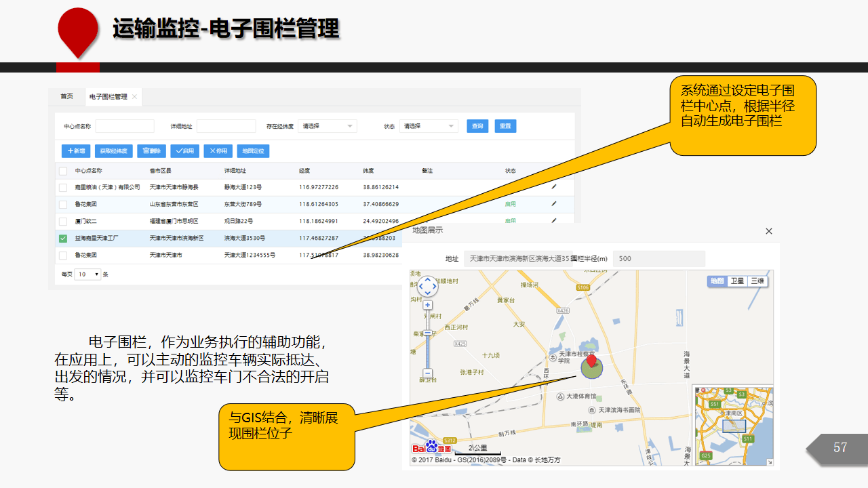Click the pencil edit icon for 嘉里粮油（天津）有限公司
The width and height of the screenshot is (868, 488).
553,186
